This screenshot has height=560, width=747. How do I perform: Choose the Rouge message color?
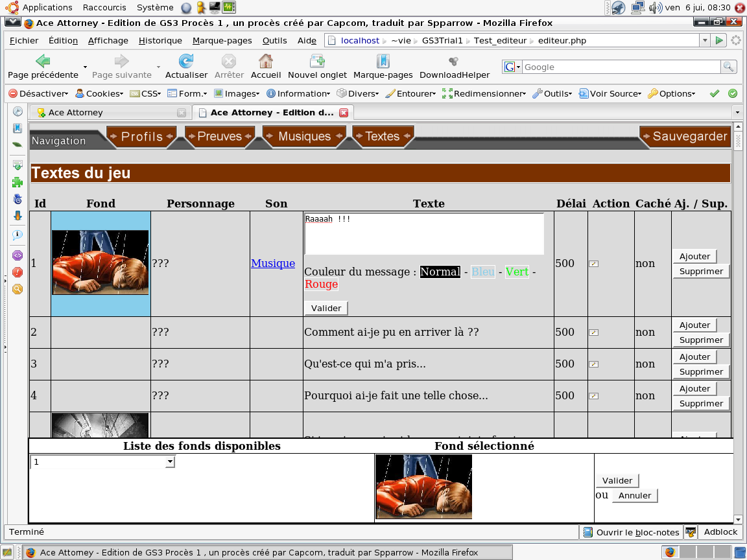(x=322, y=285)
